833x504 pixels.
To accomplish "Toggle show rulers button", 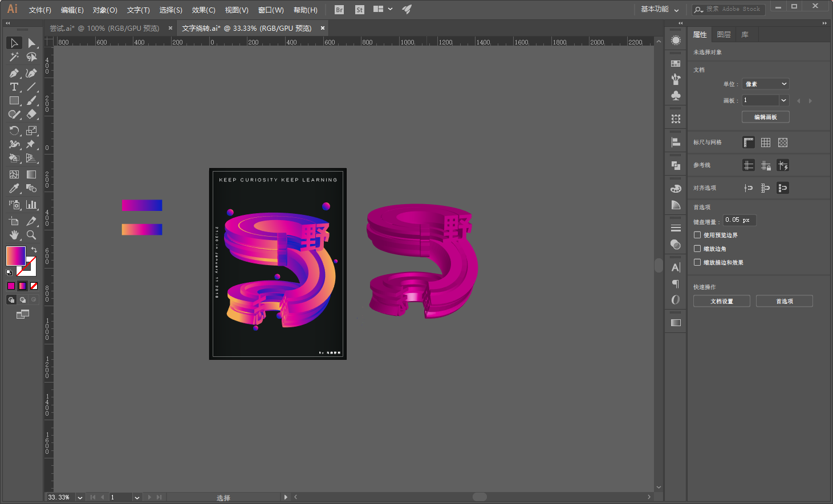I will click(x=749, y=143).
